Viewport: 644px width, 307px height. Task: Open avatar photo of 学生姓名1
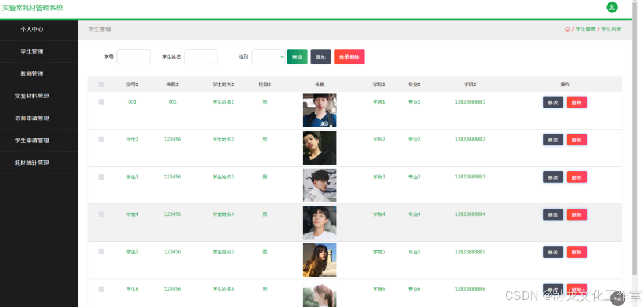[x=320, y=110]
